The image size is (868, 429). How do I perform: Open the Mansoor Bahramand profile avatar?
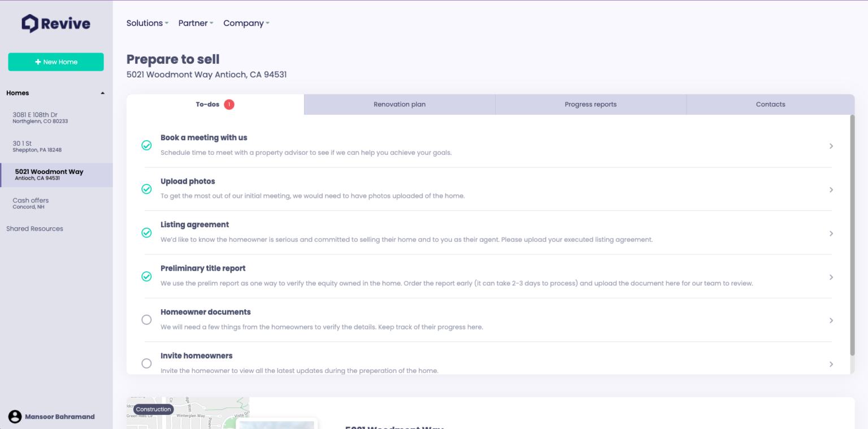(x=15, y=417)
